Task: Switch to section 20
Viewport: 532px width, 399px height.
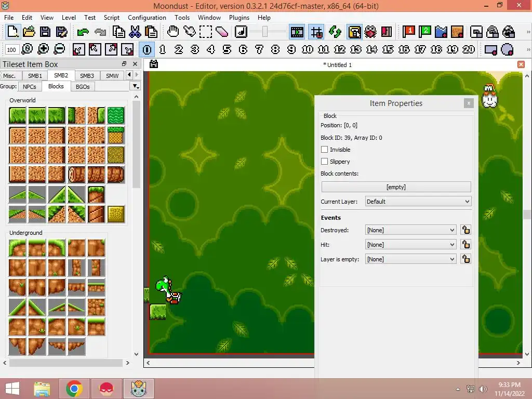Action: [468, 49]
